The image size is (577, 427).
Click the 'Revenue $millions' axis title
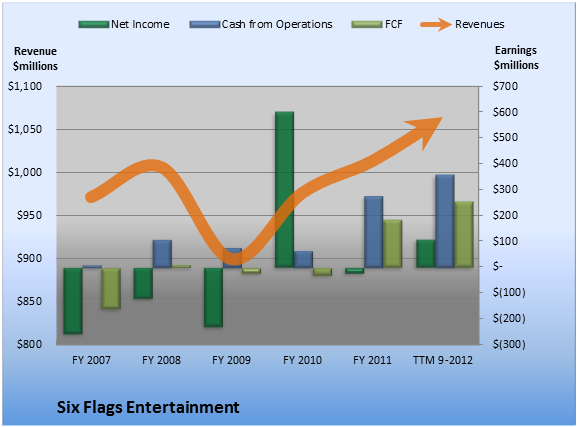pos(35,59)
